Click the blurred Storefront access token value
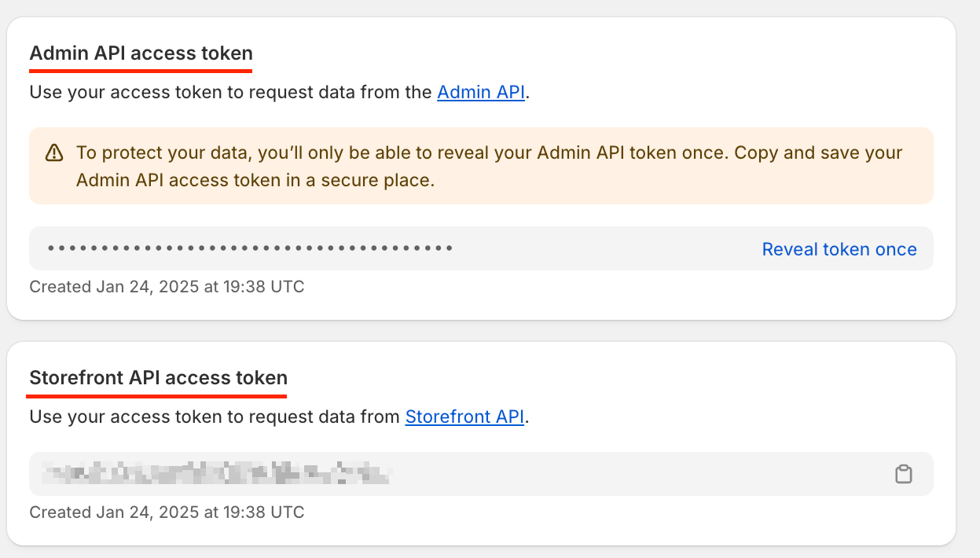The height and width of the screenshot is (558, 980). point(217,474)
